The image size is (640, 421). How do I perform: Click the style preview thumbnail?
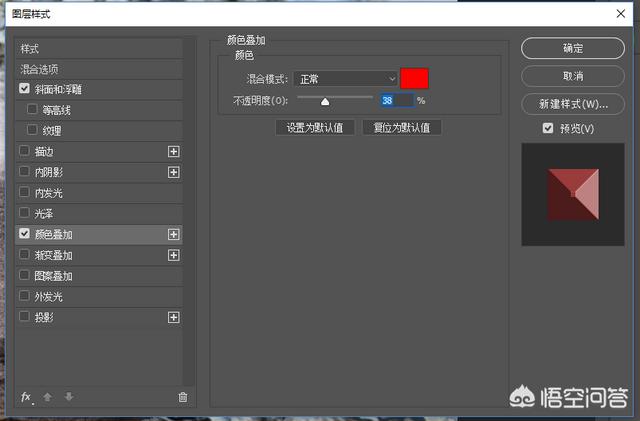(573, 194)
